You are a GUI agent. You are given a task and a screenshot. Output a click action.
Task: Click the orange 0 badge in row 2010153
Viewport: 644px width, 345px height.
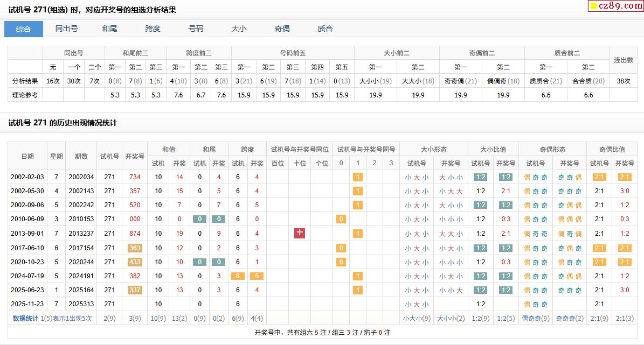pos(341,219)
